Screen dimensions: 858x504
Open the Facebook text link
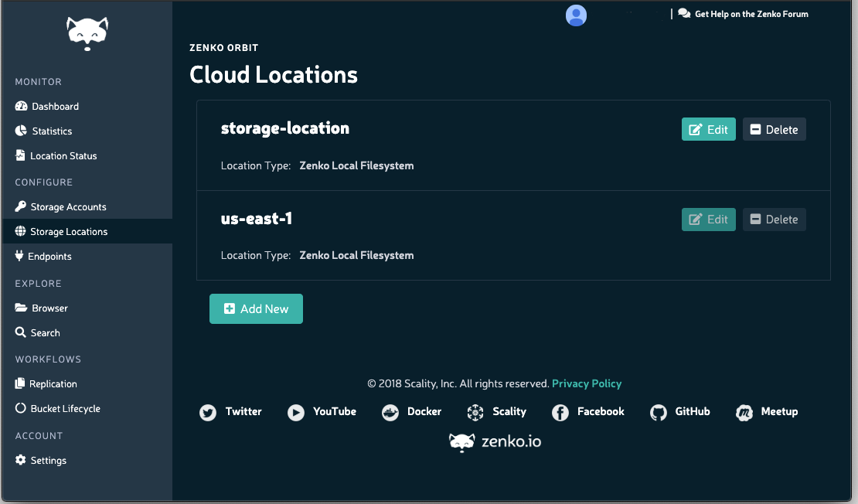click(601, 411)
